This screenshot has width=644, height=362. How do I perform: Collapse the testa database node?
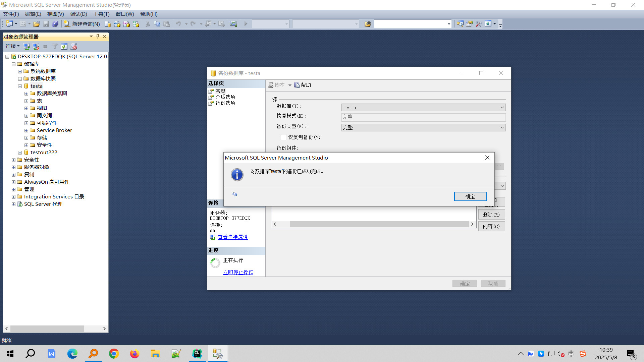pos(20,86)
